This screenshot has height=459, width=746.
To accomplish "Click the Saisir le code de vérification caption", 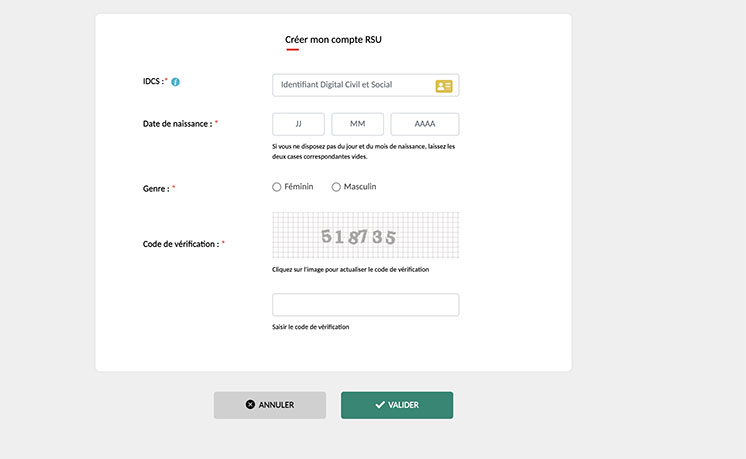I will [311, 327].
